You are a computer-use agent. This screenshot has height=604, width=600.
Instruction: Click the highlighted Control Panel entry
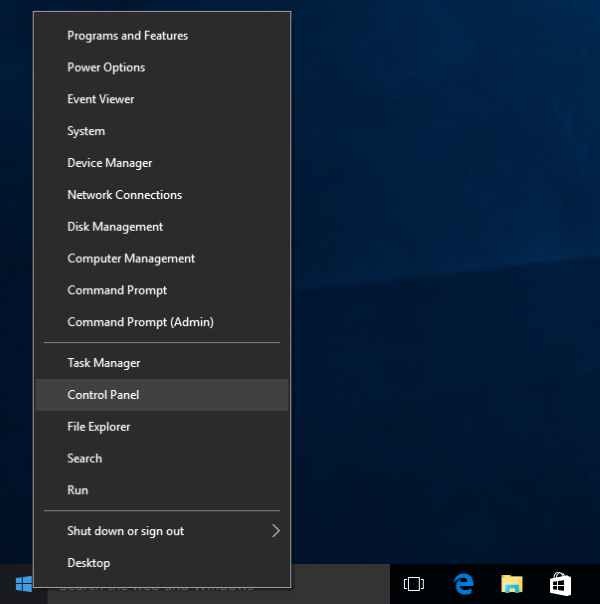tap(103, 395)
